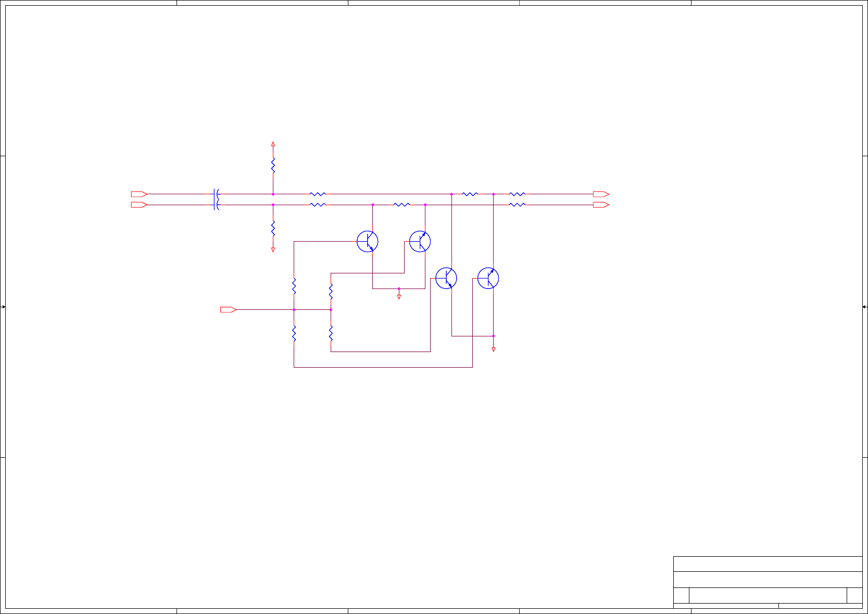Image resolution: width=868 pixels, height=614 pixels.
Task: Select right base resistor above the control net
Action: pos(331,292)
